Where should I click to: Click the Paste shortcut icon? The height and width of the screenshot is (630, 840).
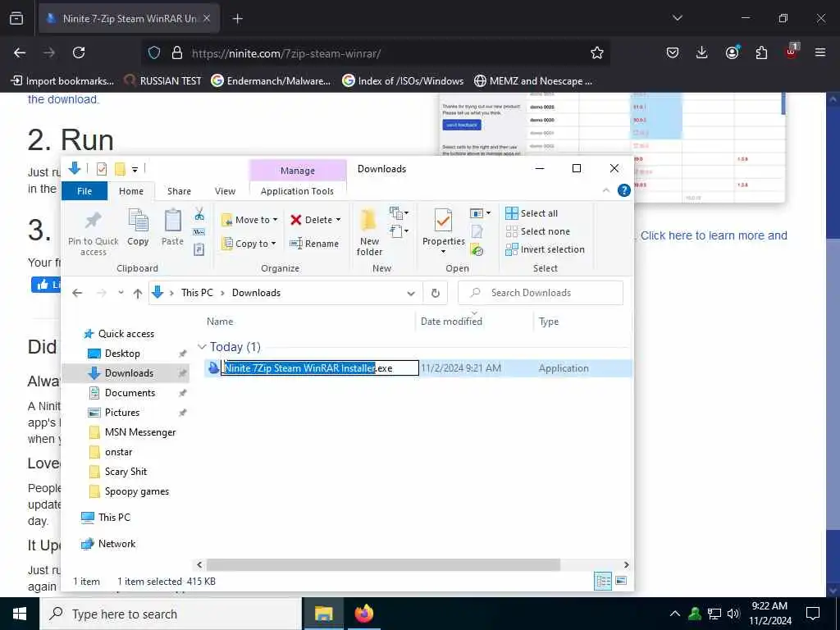(x=199, y=249)
